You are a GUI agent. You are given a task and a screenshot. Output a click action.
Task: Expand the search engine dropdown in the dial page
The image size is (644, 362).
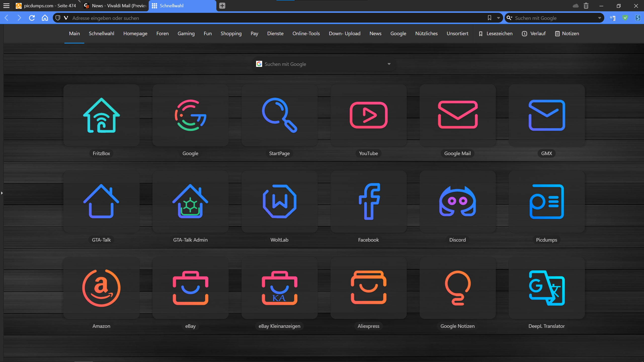pos(388,64)
